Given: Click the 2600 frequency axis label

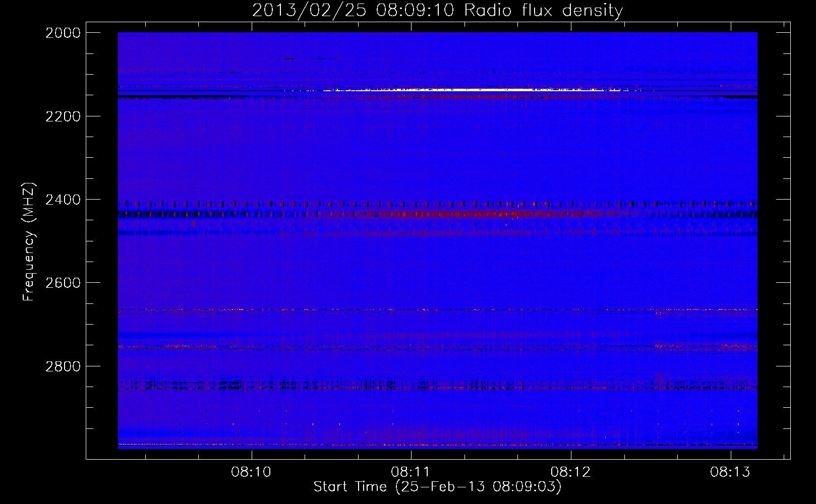Looking at the screenshot, I should pyautogui.click(x=63, y=283).
